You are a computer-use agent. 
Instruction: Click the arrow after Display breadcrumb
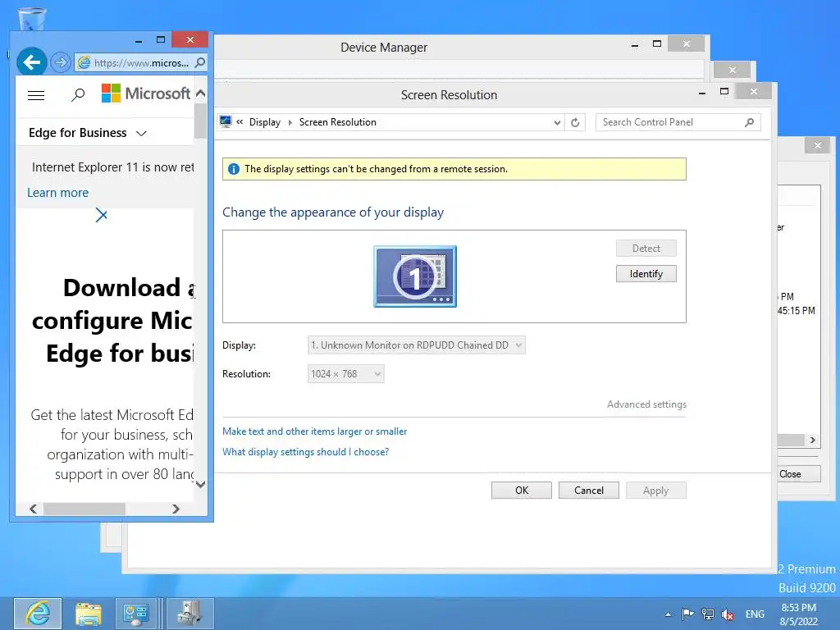[x=290, y=122]
